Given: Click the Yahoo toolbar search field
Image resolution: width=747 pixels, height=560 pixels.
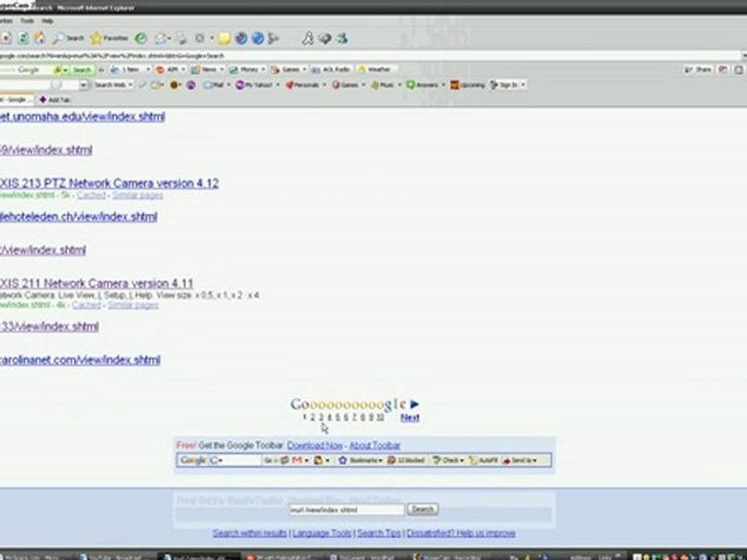Looking at the screenshot, I should tap(40, 85).
